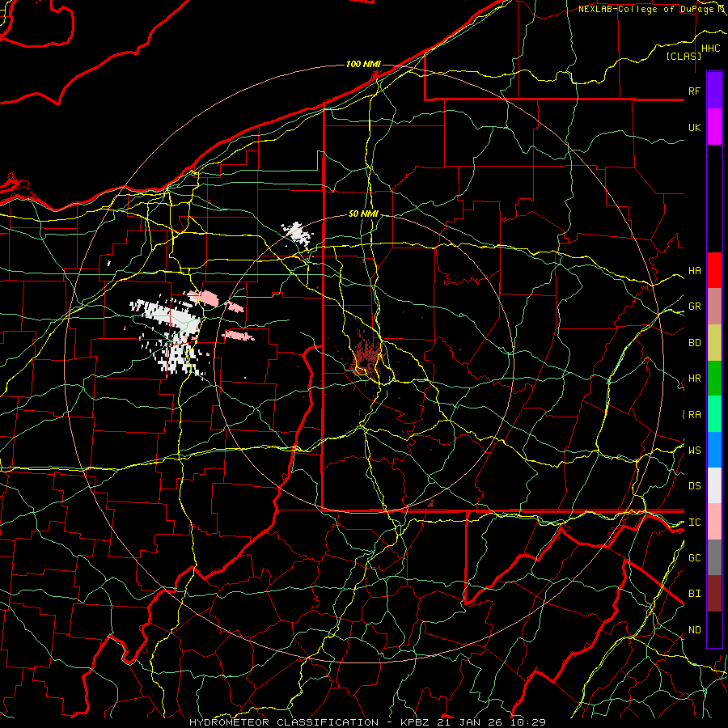Image resolution: width=728 pixels, height=728 pixels.
Task: Click the UK magenta legend swatch
Action: click(714, 127)
